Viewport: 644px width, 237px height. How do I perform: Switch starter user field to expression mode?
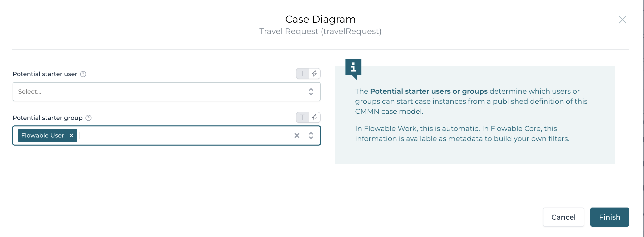tap(314, 74)
